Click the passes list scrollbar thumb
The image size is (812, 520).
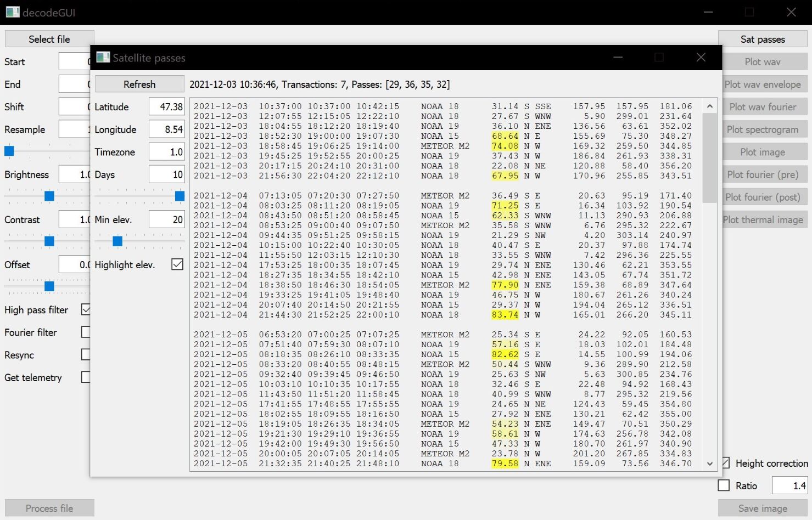[x=710, y=158]
